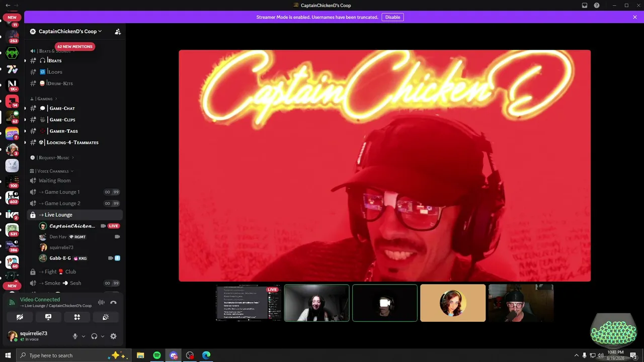644x362 pixels.
Task: Open the Game-Chat channel
Action: [75, 108]
